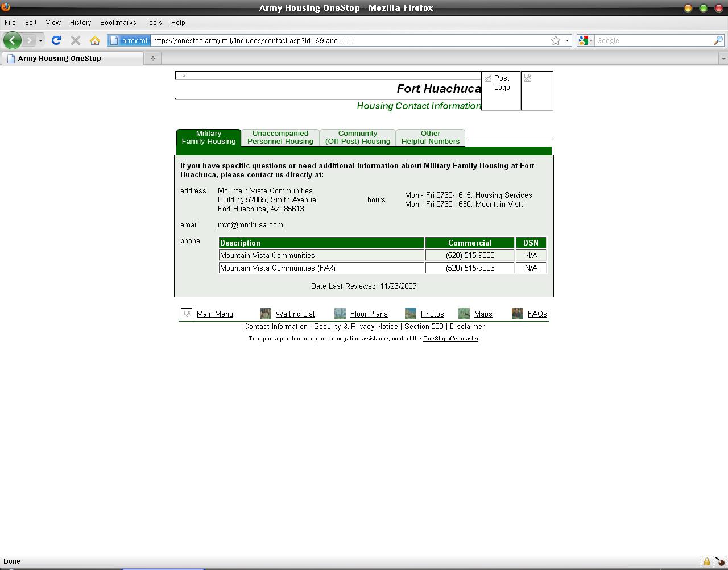This screenshot has height=570, width=728.
Task: Open the History menu
Action: 80,23
